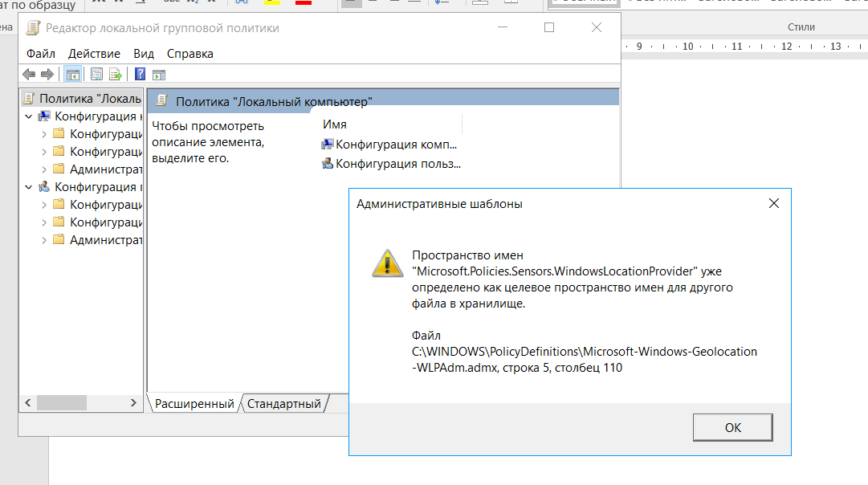Viewport: 868px width, 485px height.
Task: Collapse the user configuration tree node chevron
Action: pyautogui.click(x=29, y=188)
